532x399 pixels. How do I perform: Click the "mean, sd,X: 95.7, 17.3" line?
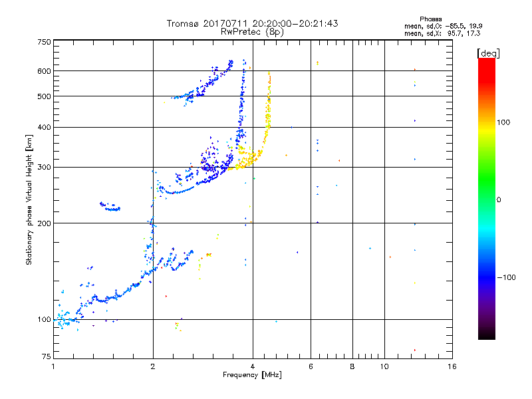pyautogui.click(x=442, y=33)
